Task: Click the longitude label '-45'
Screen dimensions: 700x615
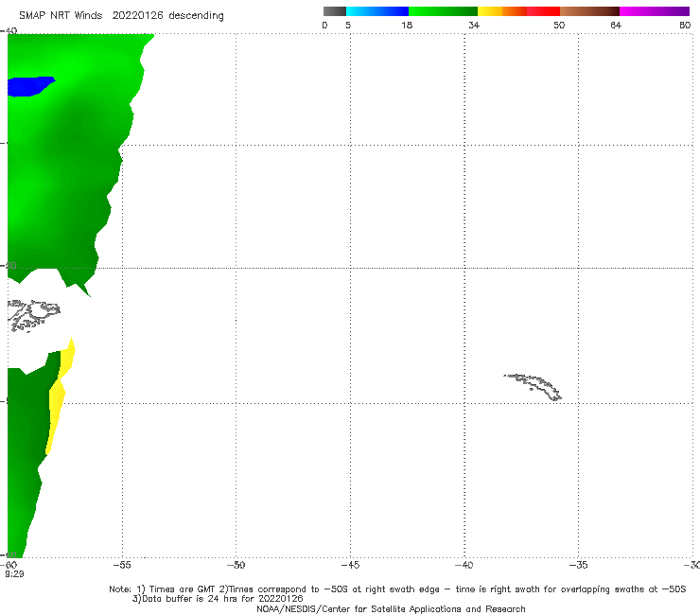Action: (350, 565)
